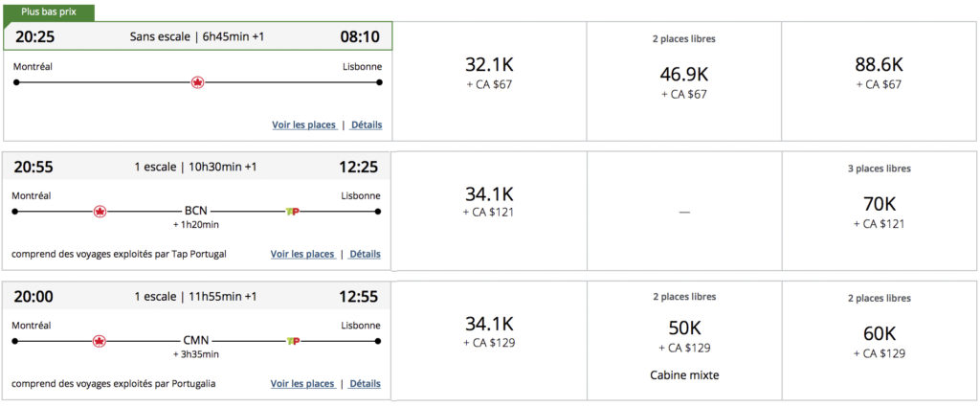Select the 70K fare with 3 seats left

(x=879, y=210)
